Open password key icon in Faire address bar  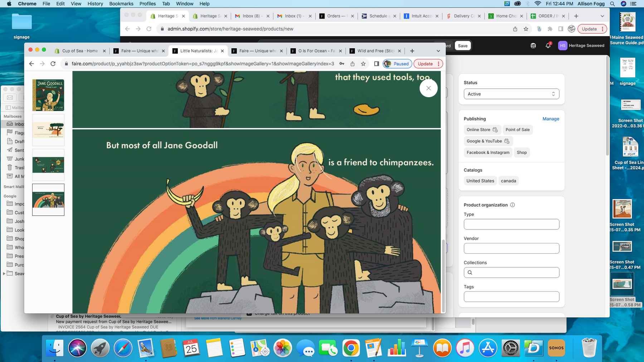pos(342,64)
